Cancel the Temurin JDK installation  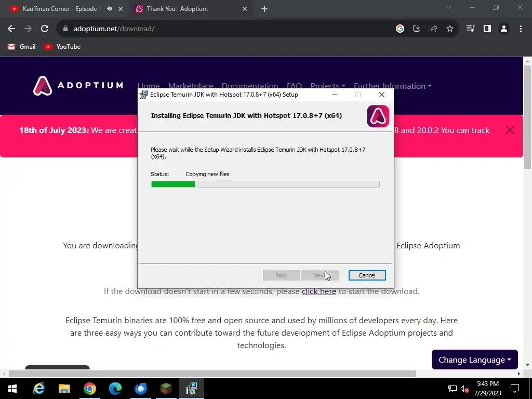(x=367, y=275)
